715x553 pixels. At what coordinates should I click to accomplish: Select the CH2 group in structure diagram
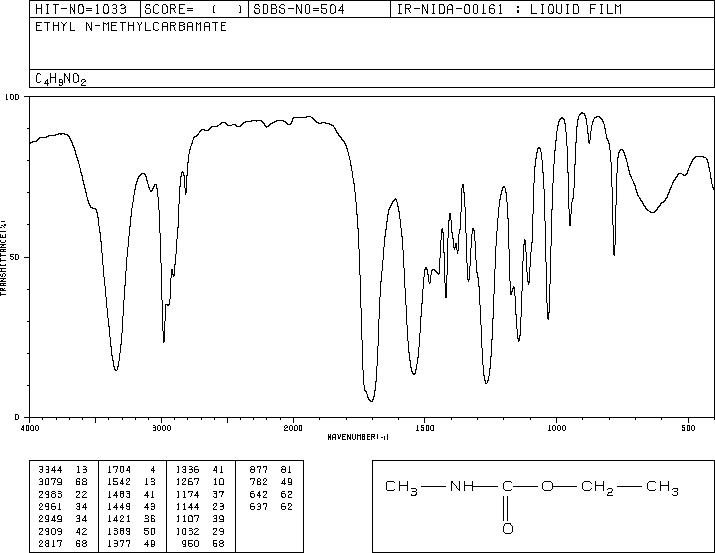[597, 487]
